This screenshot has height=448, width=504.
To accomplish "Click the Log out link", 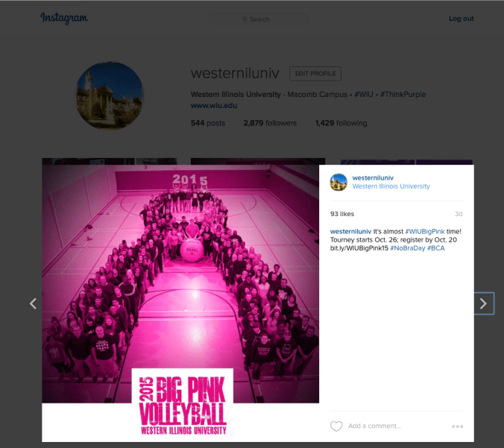I will [462, 19].
